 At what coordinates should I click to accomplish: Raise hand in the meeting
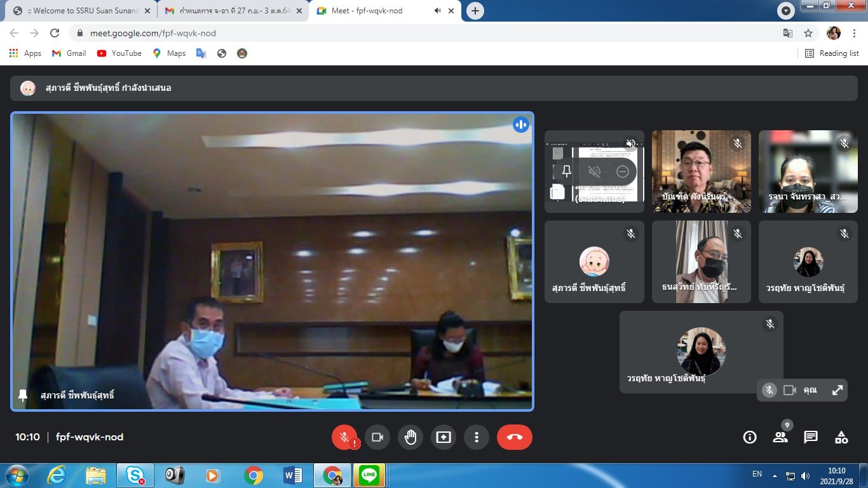(410, 437)
